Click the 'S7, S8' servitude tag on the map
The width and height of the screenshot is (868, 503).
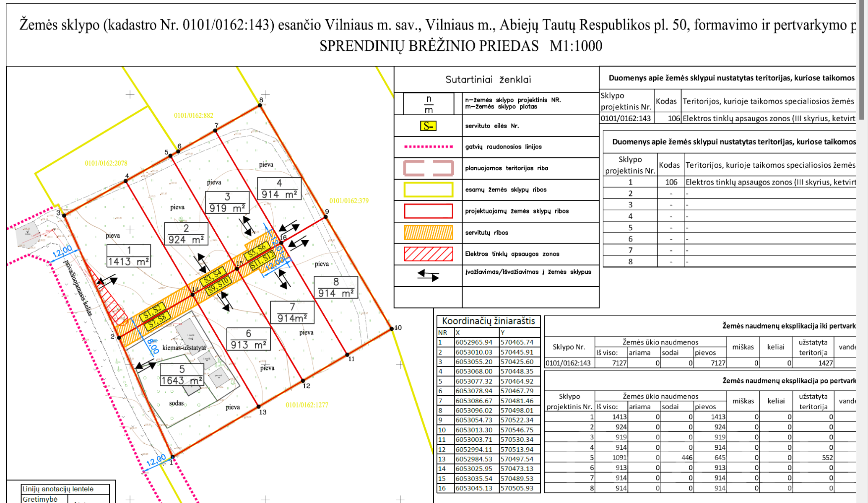click(x=158, y=321)
